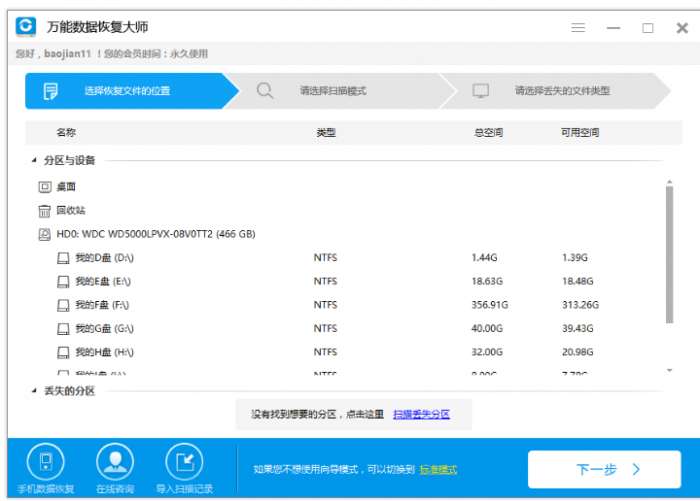Viewport: 700px width, 501px height.
Task: Select HD0: WDC WD5000LPVX disk label
Action: 156,234
